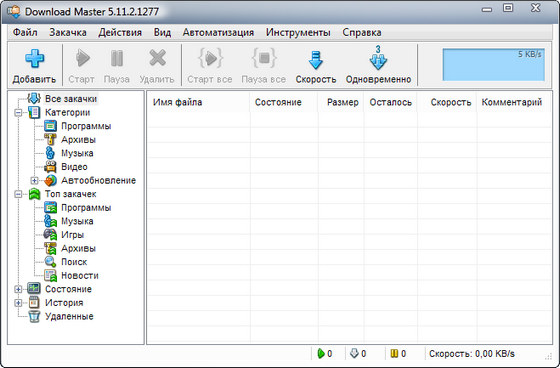Open the Инструменты menu
Screen dimensions: 560x368
pos(298,33)
